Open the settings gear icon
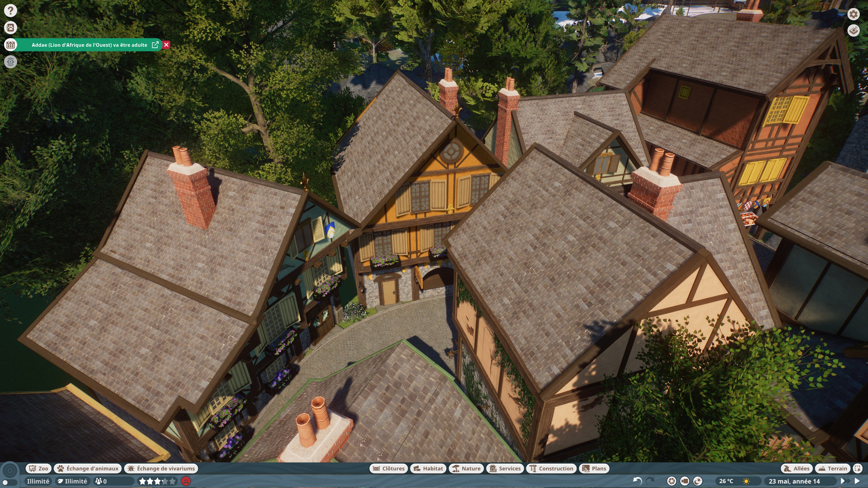The width and height of the screenshot is (868, 488). point(853,14)
